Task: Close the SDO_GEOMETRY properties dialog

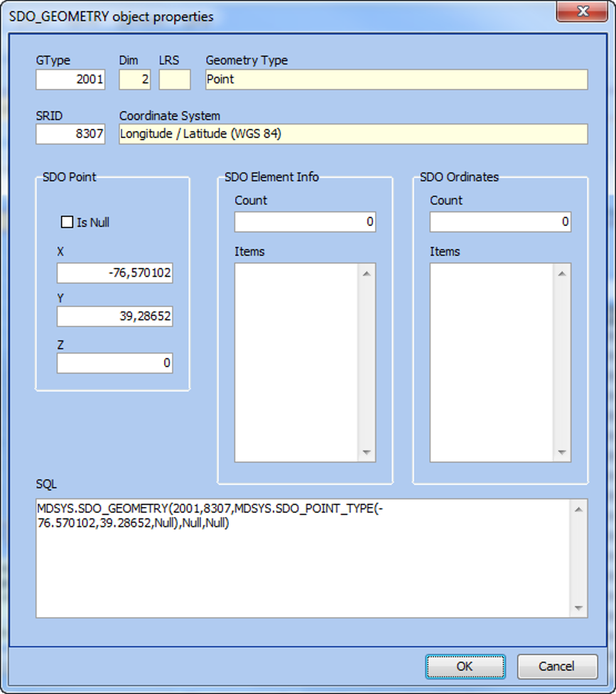Action: [582, 12]
